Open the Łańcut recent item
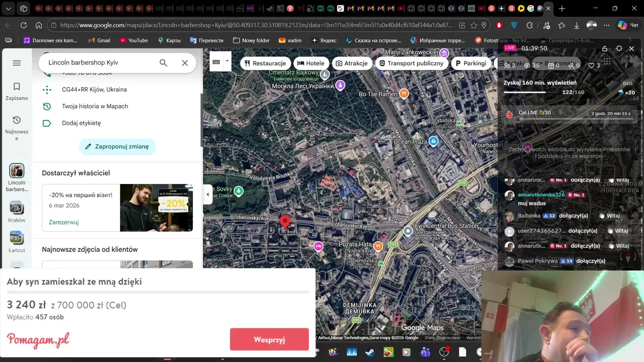Image resolution: width=644 pixels, height=362 pixels. tap(17, 242)
